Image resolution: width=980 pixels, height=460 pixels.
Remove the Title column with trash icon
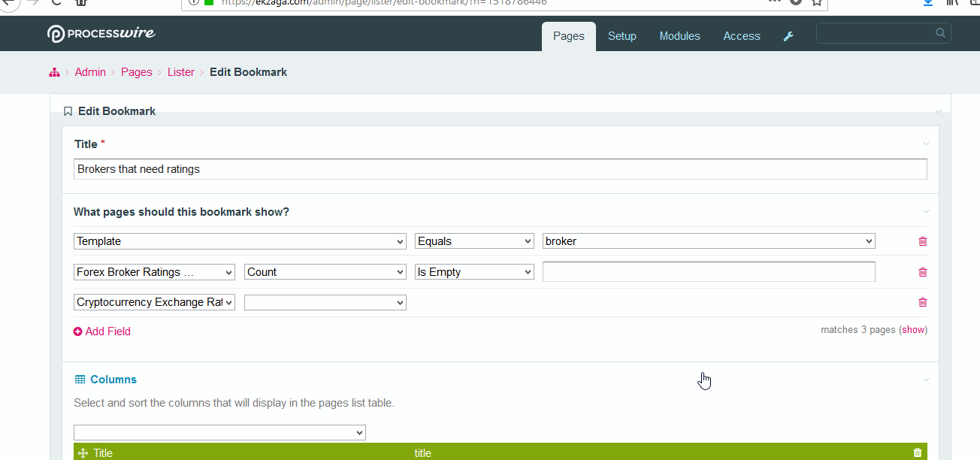point(917,452)
